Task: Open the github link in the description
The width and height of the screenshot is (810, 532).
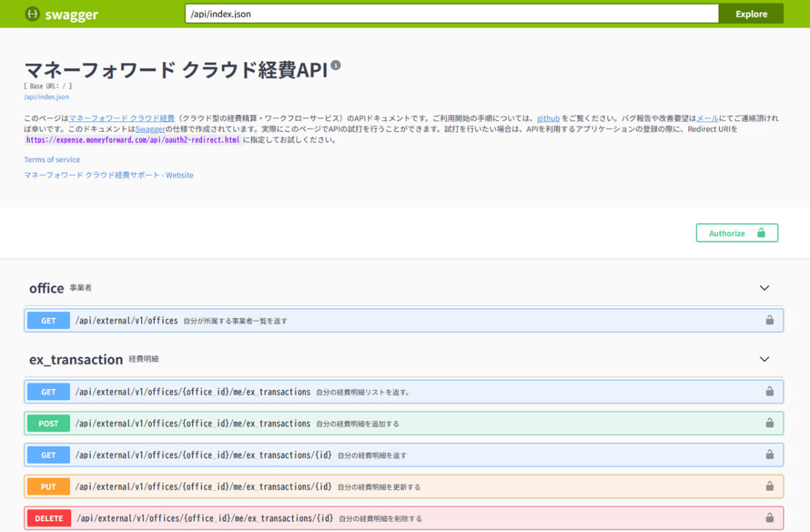Action: (x=547, y=118)
